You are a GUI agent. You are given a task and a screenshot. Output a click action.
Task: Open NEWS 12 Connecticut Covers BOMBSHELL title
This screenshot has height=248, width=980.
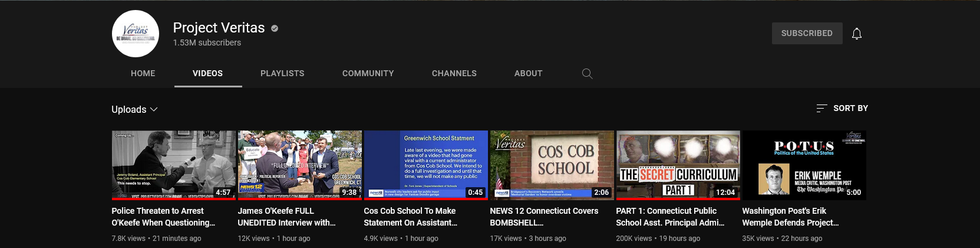(543, 217)
